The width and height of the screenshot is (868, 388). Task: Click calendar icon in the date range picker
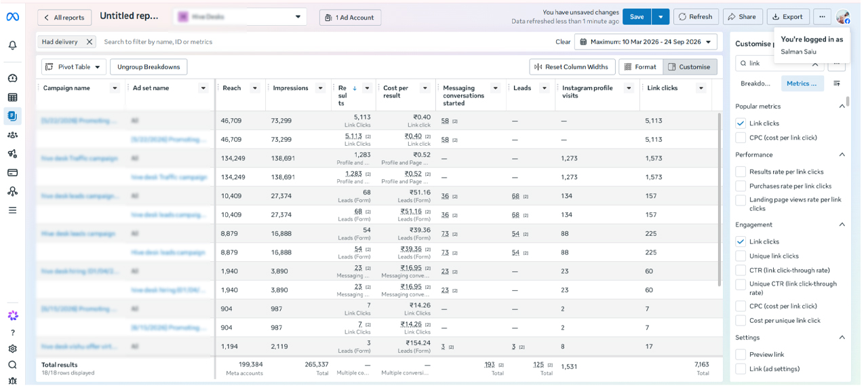point(583,42)
